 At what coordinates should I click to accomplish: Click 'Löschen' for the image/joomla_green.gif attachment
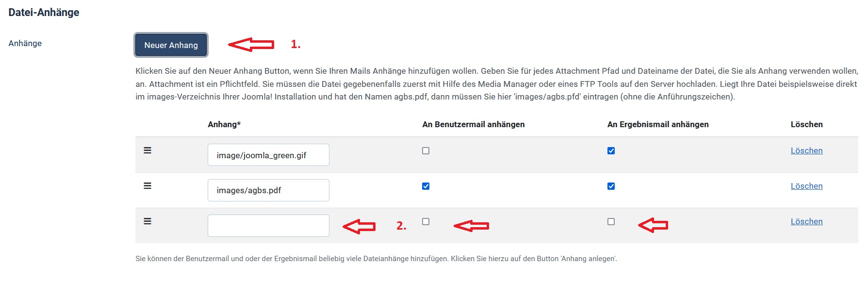click(806, 150)
